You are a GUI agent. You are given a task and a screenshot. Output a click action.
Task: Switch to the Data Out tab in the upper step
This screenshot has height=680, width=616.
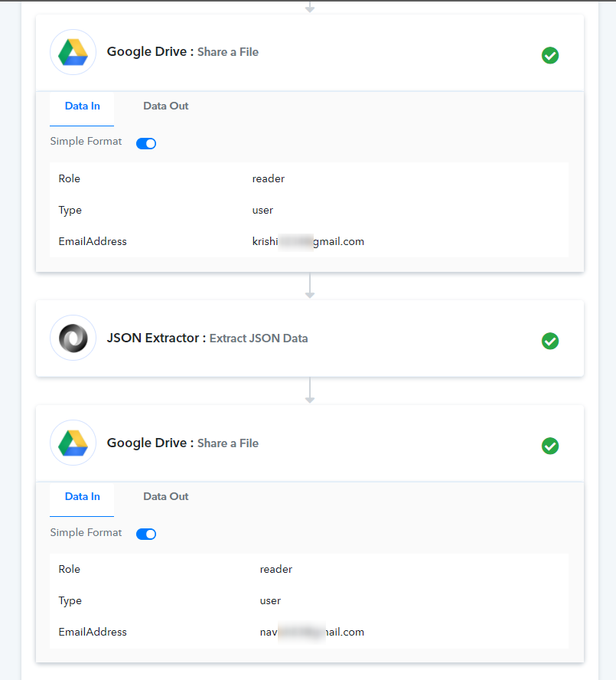(x=166, y=106)
